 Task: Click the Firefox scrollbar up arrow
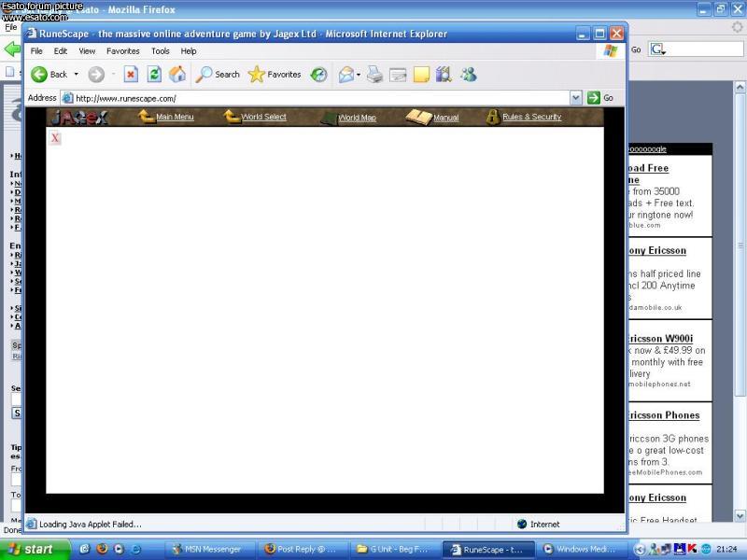click(740, 87)
